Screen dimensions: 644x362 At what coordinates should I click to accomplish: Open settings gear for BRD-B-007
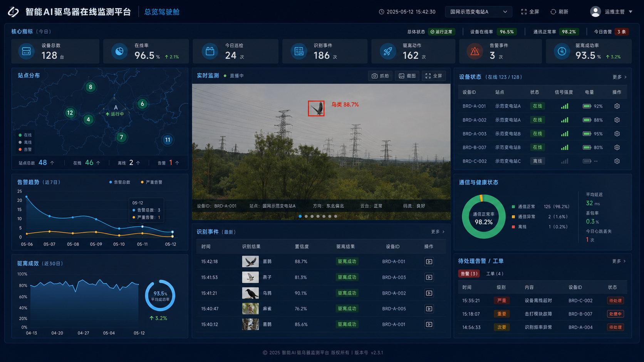click(x=617, y=147)
